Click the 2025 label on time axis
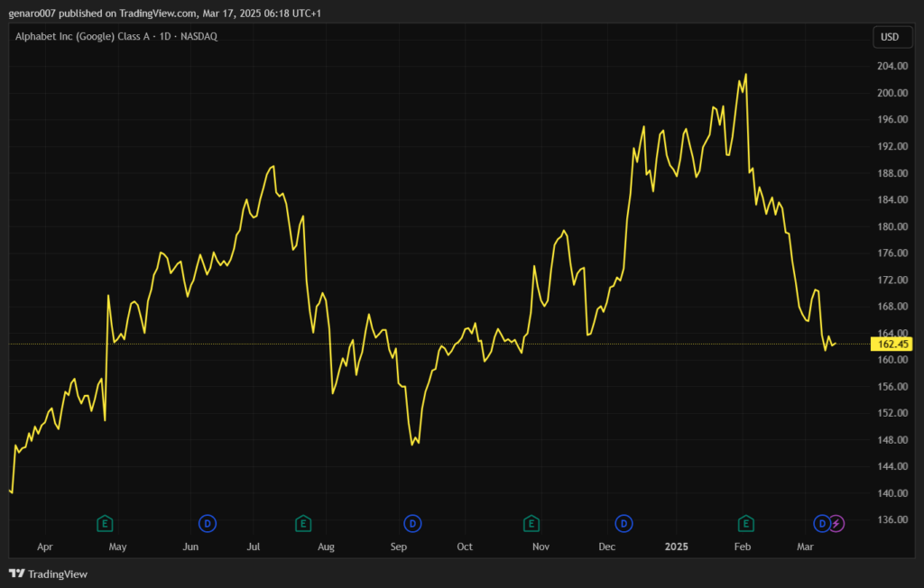Image resolution: width=924 pixels, height=588 pixels. point(676,547)
